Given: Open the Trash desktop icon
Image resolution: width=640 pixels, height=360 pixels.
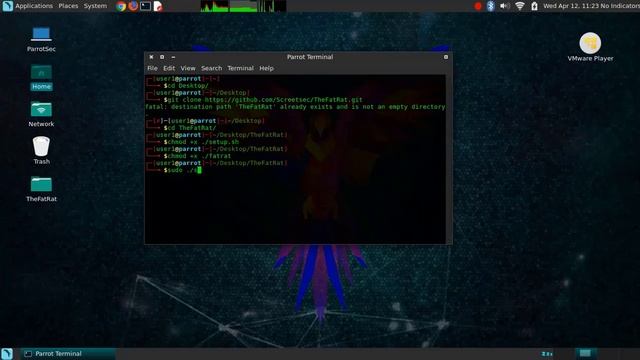Looking at the screenshot, I should (x=41, y=151).
